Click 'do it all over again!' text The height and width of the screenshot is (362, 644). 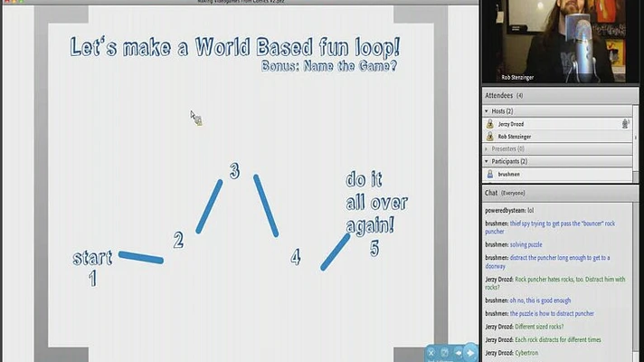pyautogui.click(x=376, y=203)
